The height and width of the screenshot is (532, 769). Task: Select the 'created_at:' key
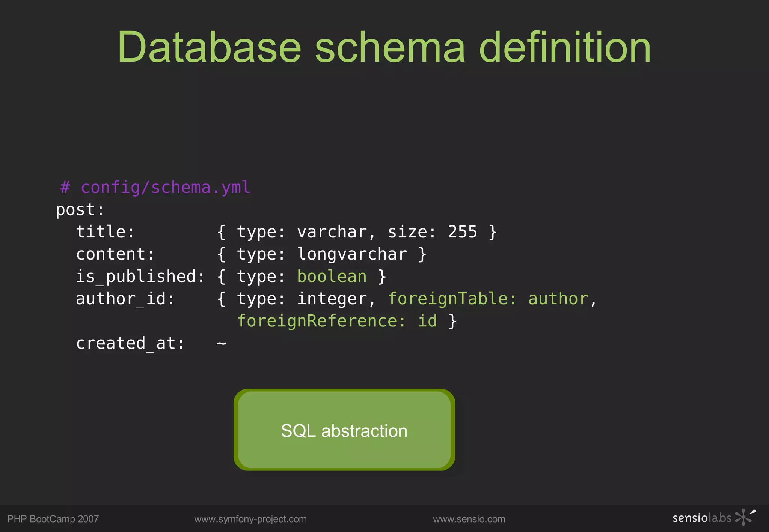point(131,343)
